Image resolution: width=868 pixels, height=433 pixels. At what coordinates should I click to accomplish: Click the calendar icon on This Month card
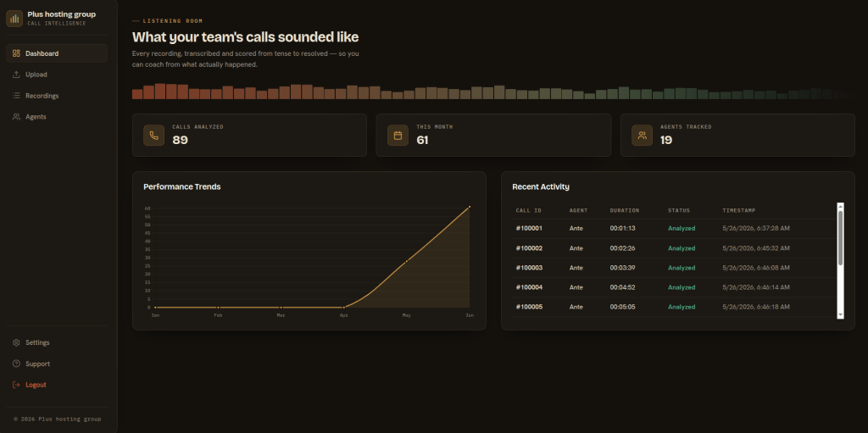pyautogui.click(x=398, y=135)
